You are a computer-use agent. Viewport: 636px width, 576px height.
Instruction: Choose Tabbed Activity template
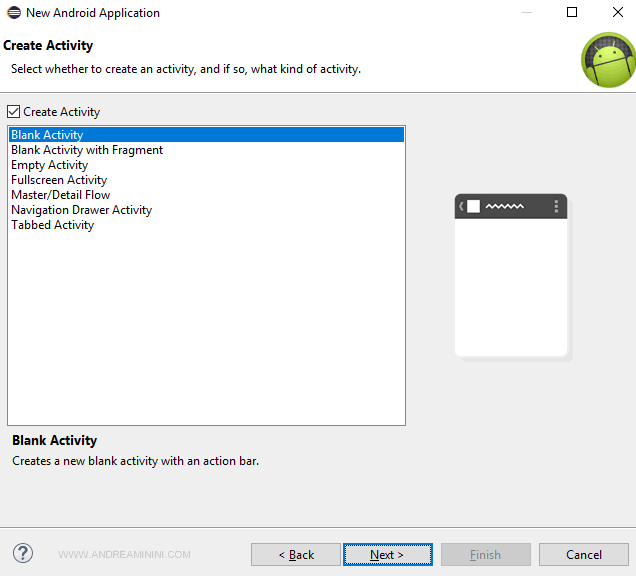coord(53,225)
